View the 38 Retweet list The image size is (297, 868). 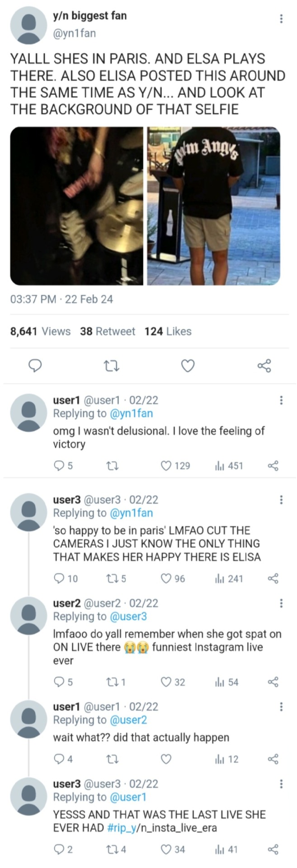coord(108,331)
